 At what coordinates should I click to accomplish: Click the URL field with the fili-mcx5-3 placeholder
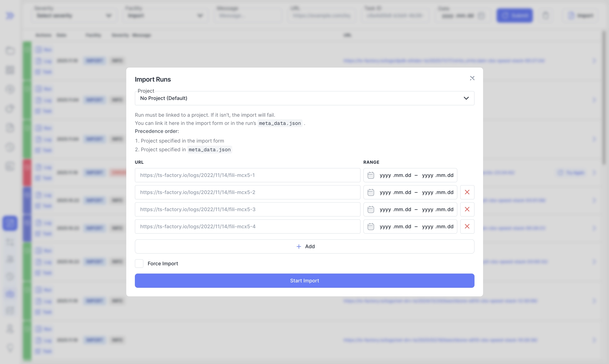point(247,210)
